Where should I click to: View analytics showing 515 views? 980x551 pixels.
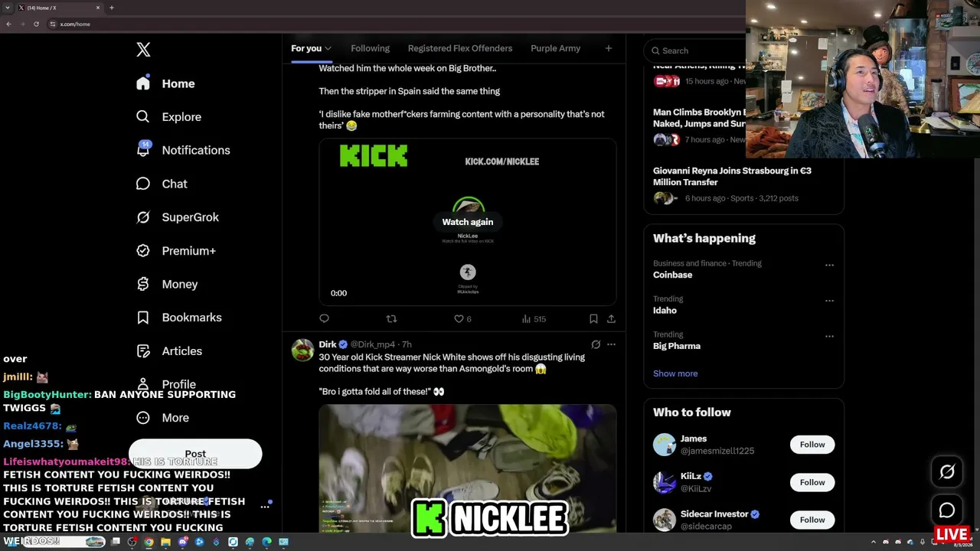pos(534,318)
